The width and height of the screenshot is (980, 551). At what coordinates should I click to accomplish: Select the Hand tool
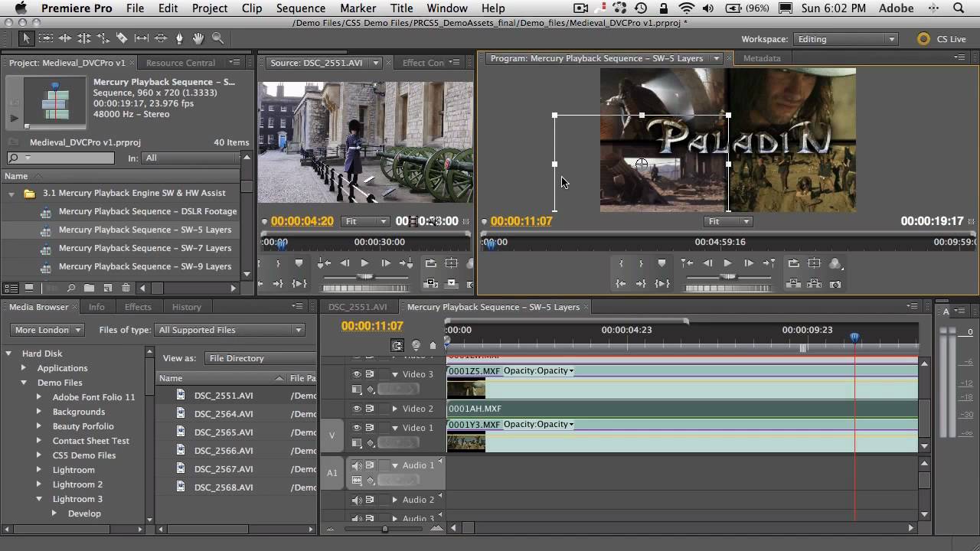199,38
